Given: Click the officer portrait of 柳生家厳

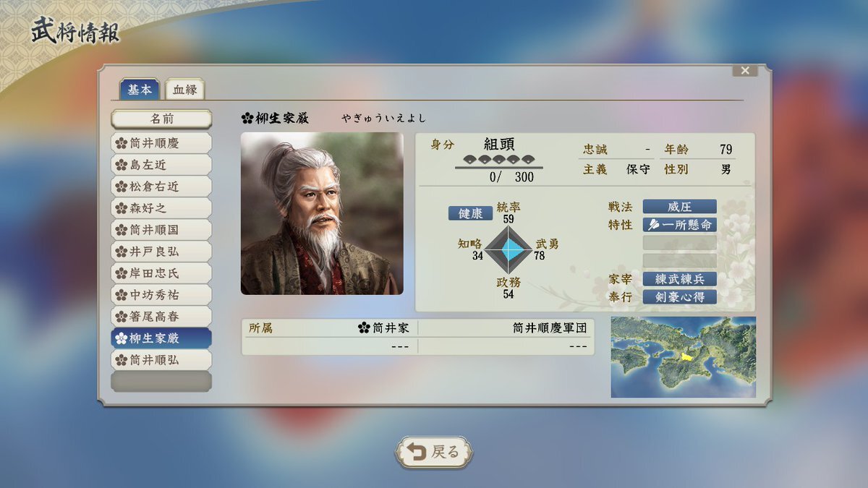Looking at the screenshot, I should click(322, 213).
